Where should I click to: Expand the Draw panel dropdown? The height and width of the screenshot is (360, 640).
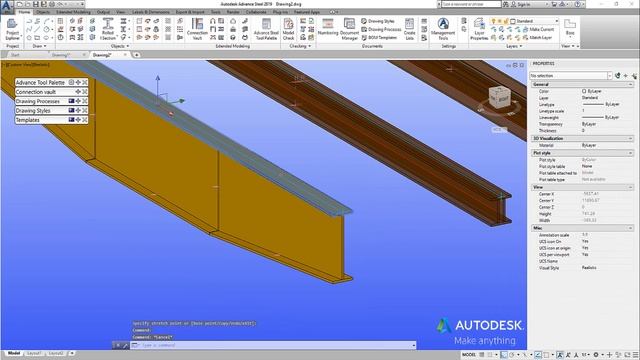coord(39,46)
